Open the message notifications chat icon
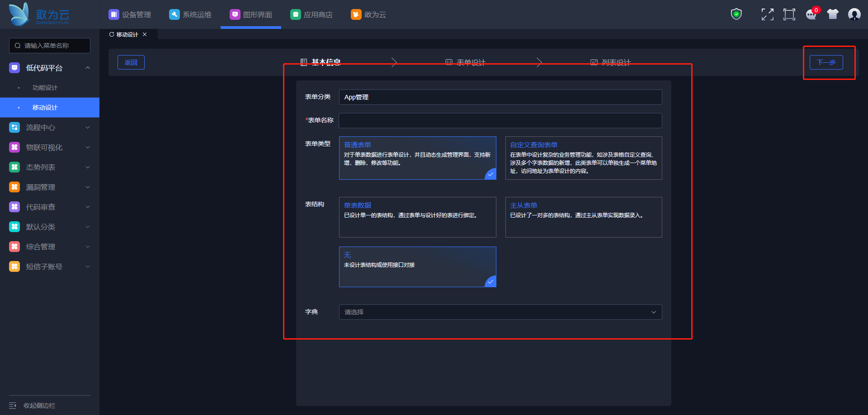This screenshot has height=415, width=868. click(x=811, y=14)
